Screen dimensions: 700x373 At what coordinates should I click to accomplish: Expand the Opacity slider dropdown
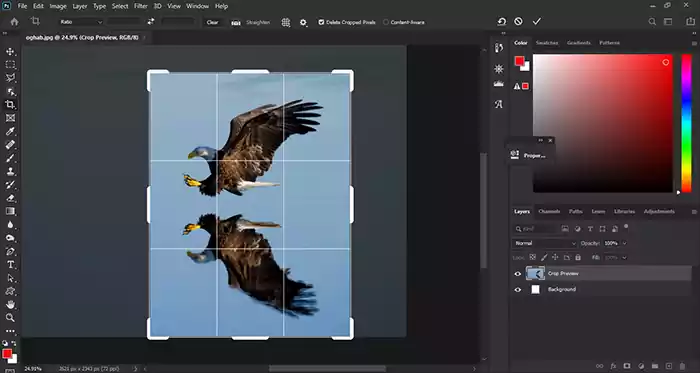[x=624, y=243]
